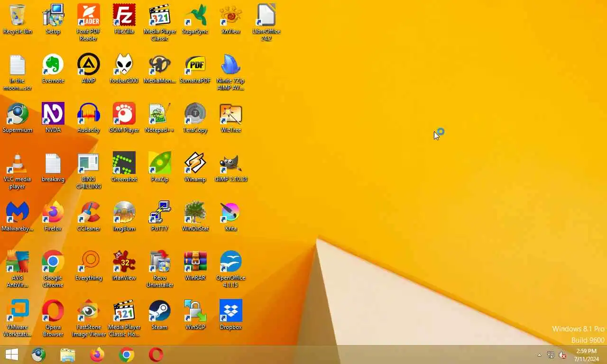Select the Firefox desktop shortcut
607x364 pixels.
click(x=53, y=217)
